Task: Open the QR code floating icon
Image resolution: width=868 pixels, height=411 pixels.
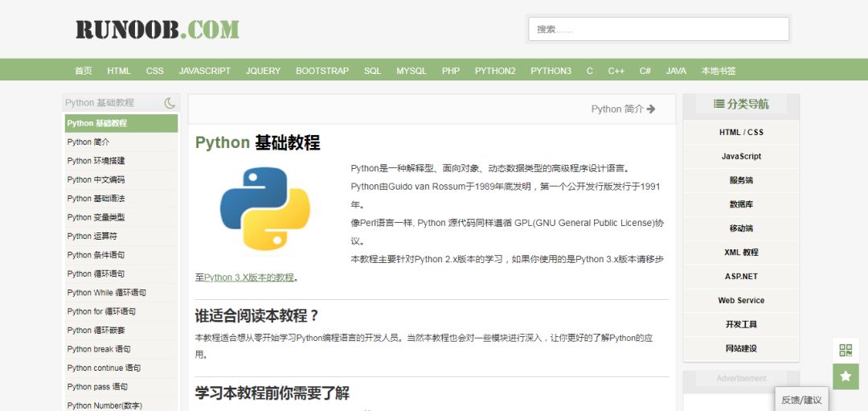Action: point(845,350)
